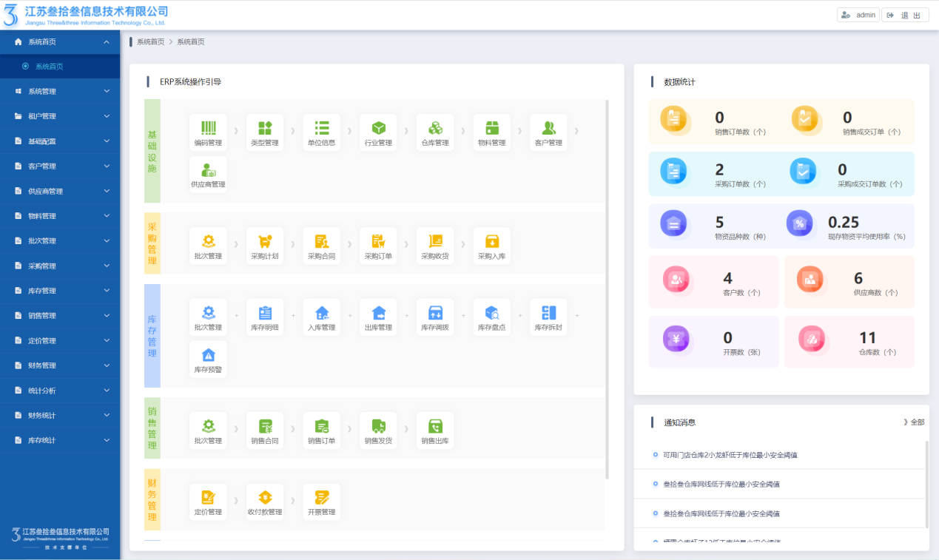Click the 仓库管理 icon in 基础设施
Viewport: 939px width, 560px height.
pos(435,129)
